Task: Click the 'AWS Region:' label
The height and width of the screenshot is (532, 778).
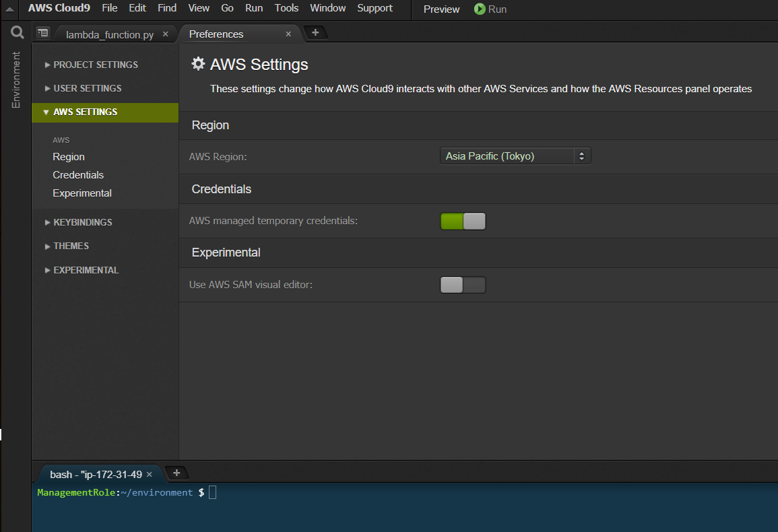Action: pos(218,157)
